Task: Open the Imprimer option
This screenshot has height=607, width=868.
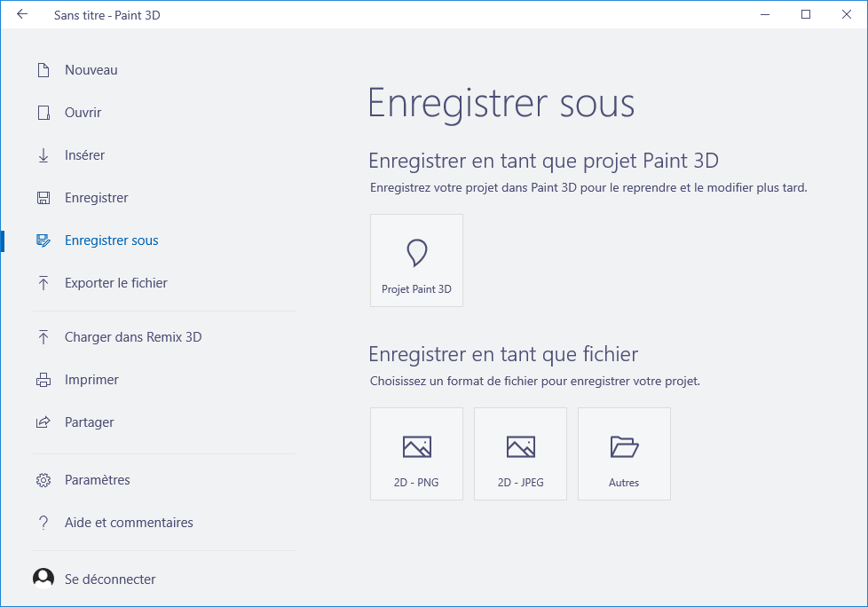Action: click(91, 380)
